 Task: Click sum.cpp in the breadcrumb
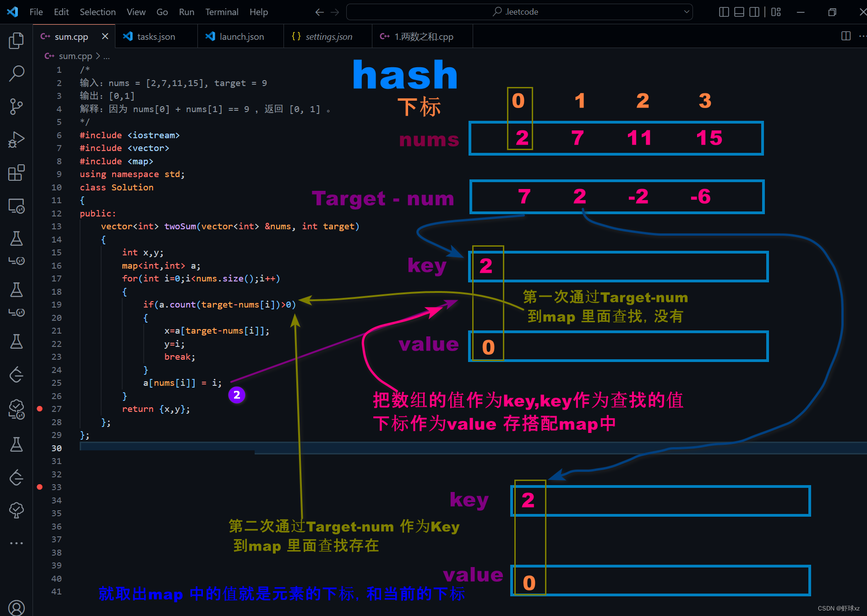(x=75, y=56)
